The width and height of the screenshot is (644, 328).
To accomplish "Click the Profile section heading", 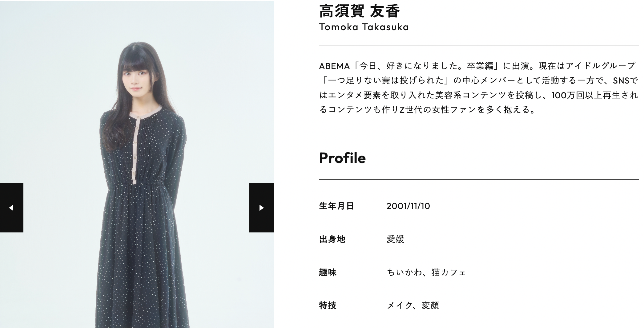I will point(342,158).
